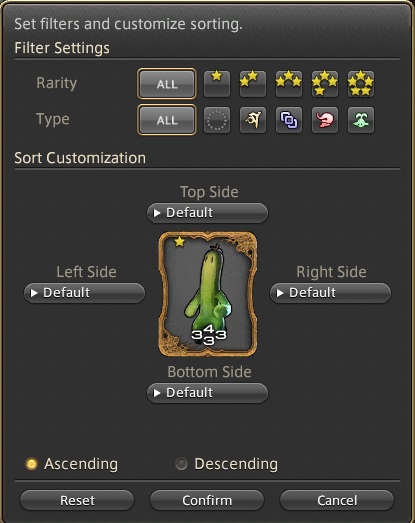This screenshot has width=415, height=523.
Task: Filter by three-star rarity
Action: click(289, 83)
